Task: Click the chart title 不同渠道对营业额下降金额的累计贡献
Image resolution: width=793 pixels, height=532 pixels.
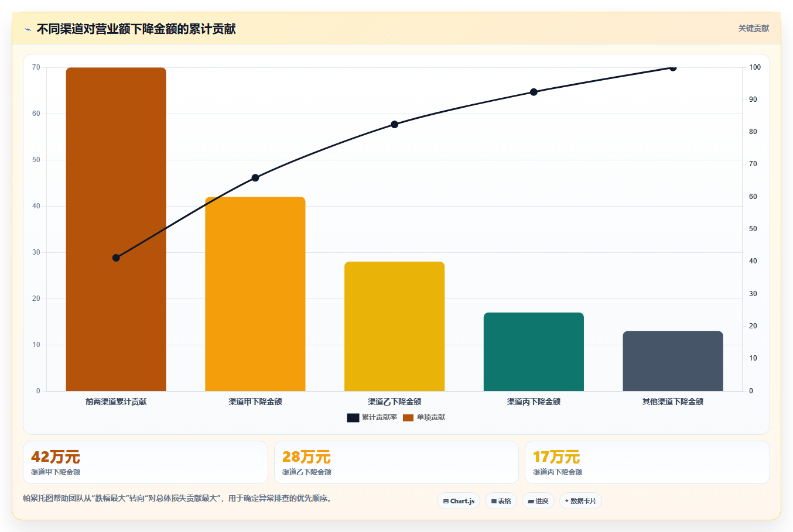Action: (x=136, y=29)
